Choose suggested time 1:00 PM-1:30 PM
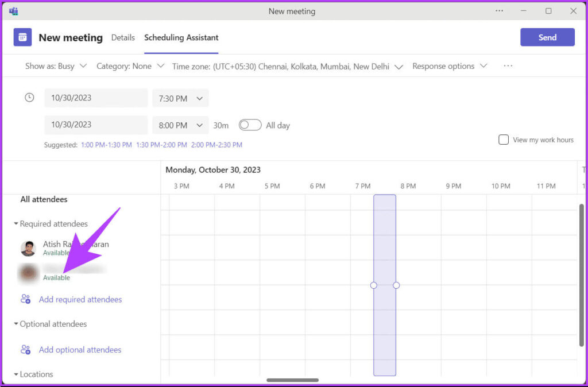 pyautogui.click(x=106, y=145)
